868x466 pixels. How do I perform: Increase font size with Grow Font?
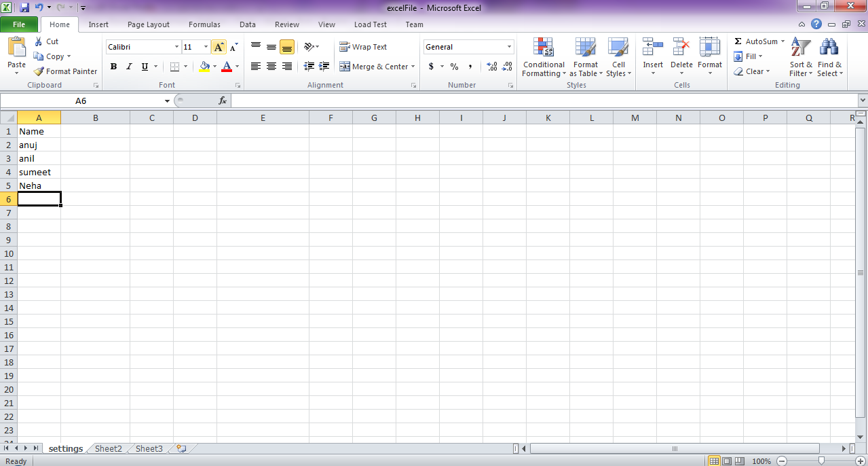[219, 47]
